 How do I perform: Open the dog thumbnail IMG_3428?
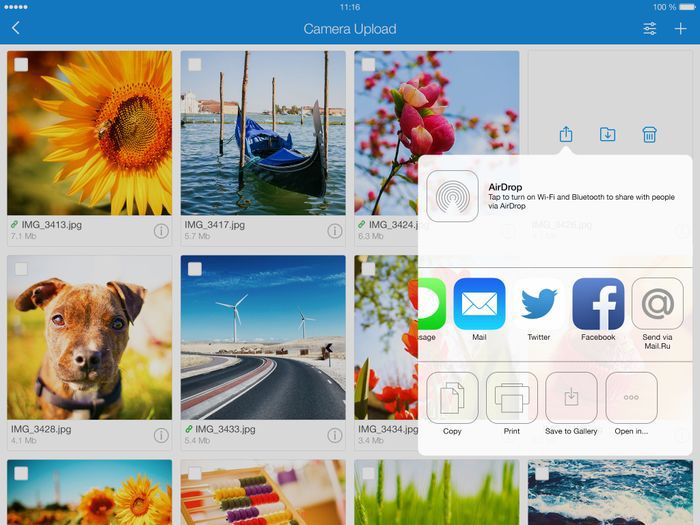tap(89, 338)
